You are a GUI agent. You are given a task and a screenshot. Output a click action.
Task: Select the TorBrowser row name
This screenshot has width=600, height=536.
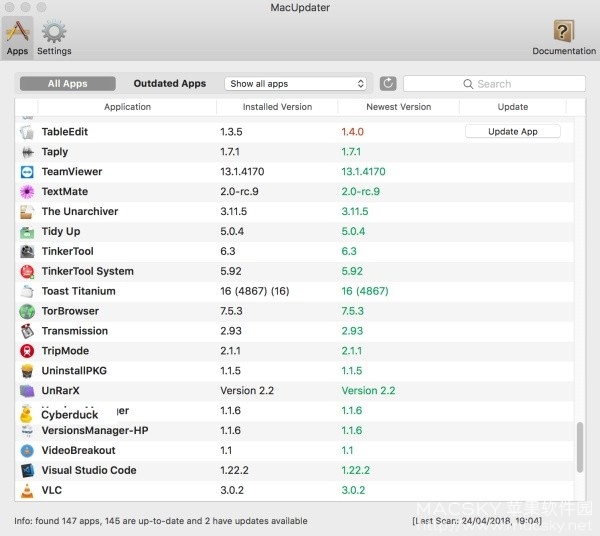click(70, 311)
